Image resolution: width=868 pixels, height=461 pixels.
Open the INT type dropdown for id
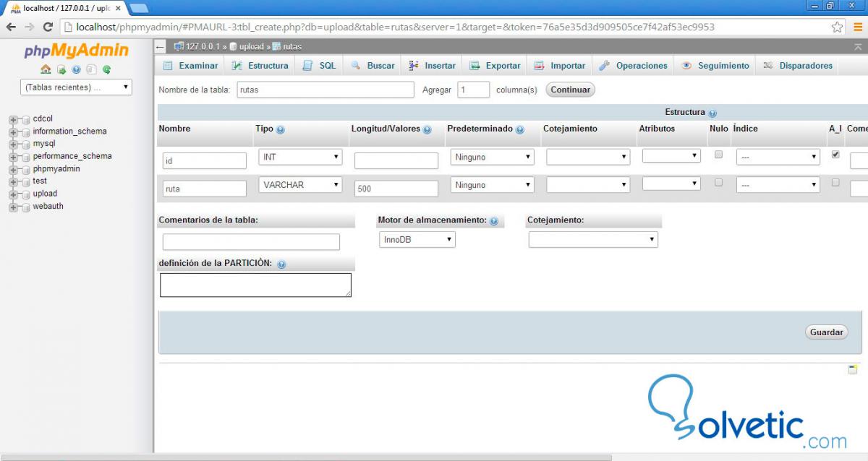300,157
